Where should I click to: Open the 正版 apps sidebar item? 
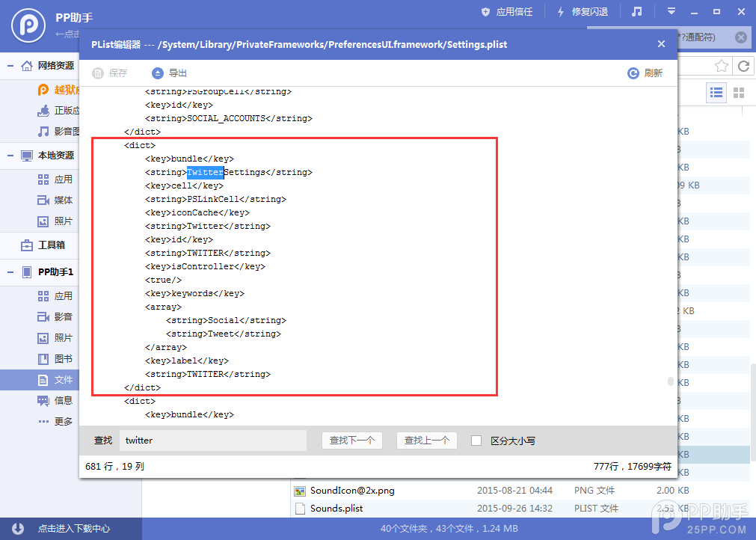click(x=58, y=111)
